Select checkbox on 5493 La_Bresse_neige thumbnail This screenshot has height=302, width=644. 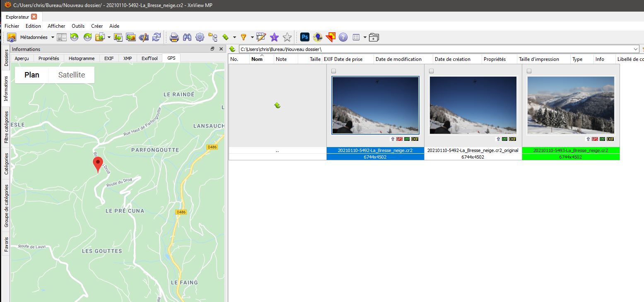tap(529, 71)
